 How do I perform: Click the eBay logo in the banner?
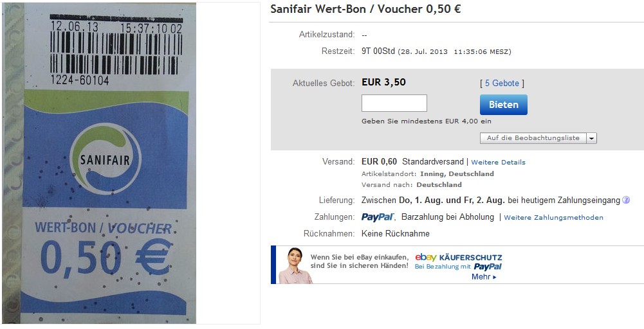pyautogui.click(x=425, y=257)
